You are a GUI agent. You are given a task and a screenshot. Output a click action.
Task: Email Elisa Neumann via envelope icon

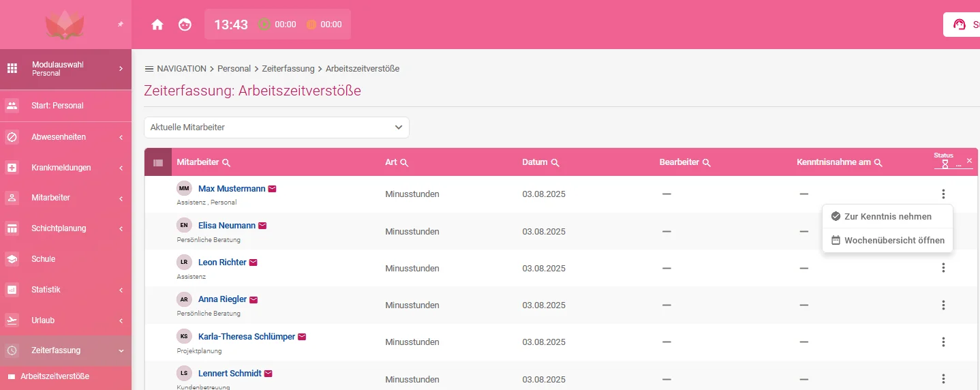tap(262, 226)
